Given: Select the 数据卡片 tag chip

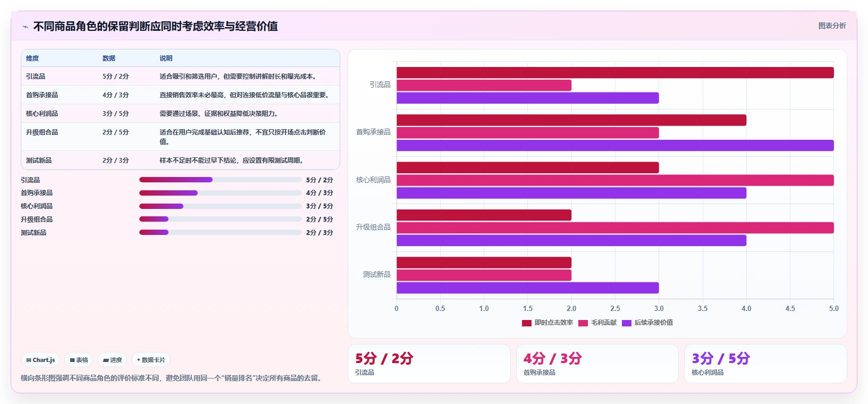Looking at the screenshot, I should coord(151,360).
